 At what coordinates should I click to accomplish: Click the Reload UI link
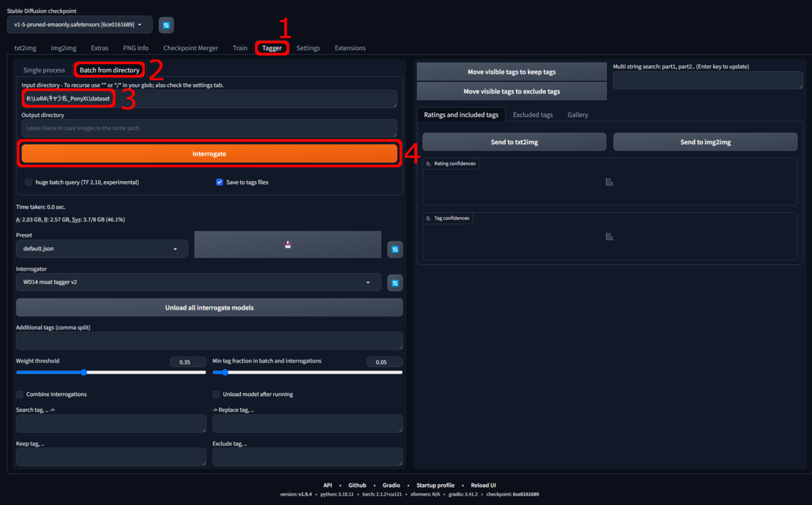coord(483,485)
